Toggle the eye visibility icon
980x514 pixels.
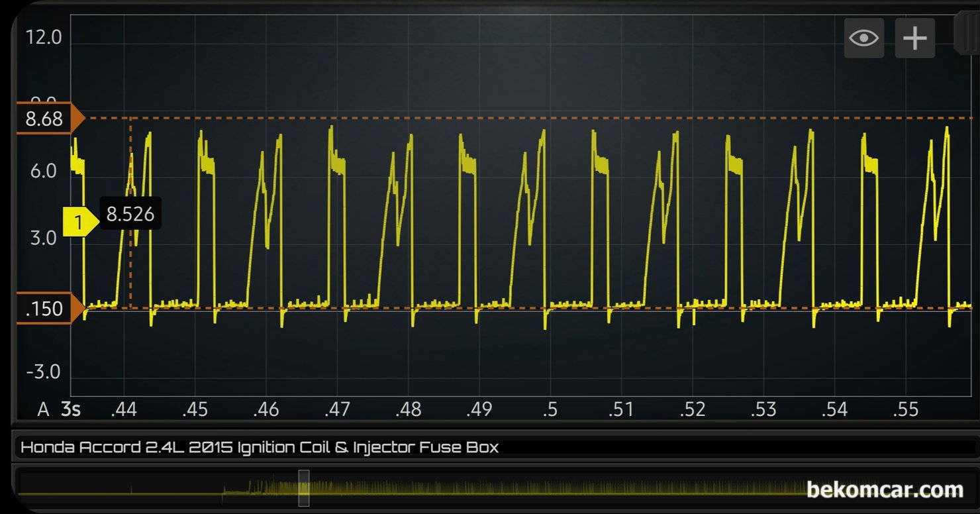pos(863,38)
